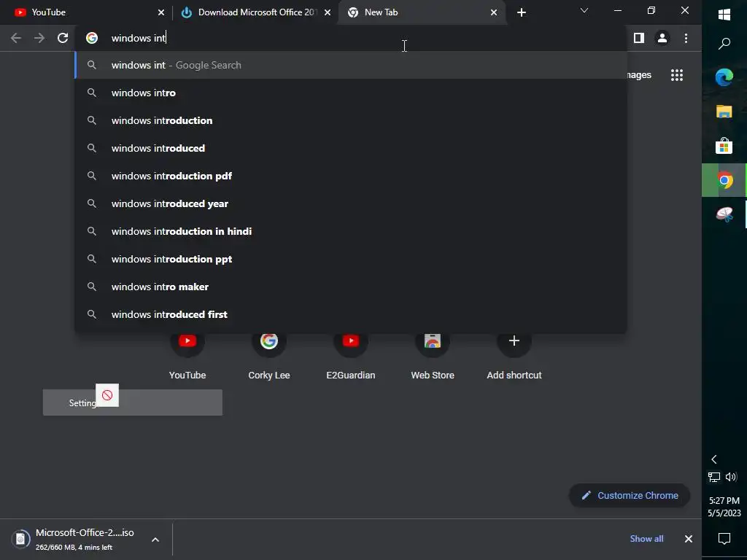Image resolution: width=747 pixels, height=560 pixels.
Task: Click the Chrome taskbar icon
Action: coord(724,181)
